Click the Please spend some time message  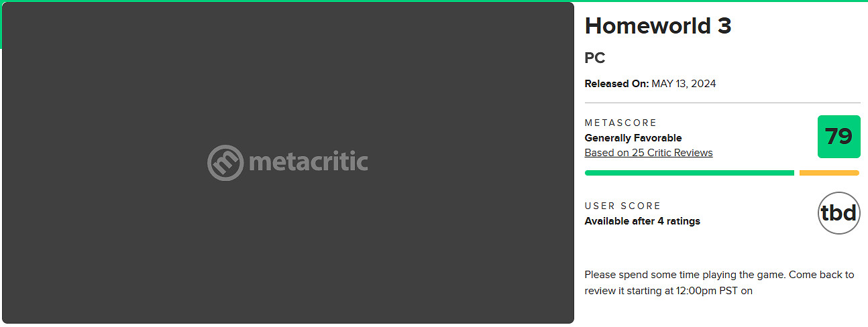686,275
